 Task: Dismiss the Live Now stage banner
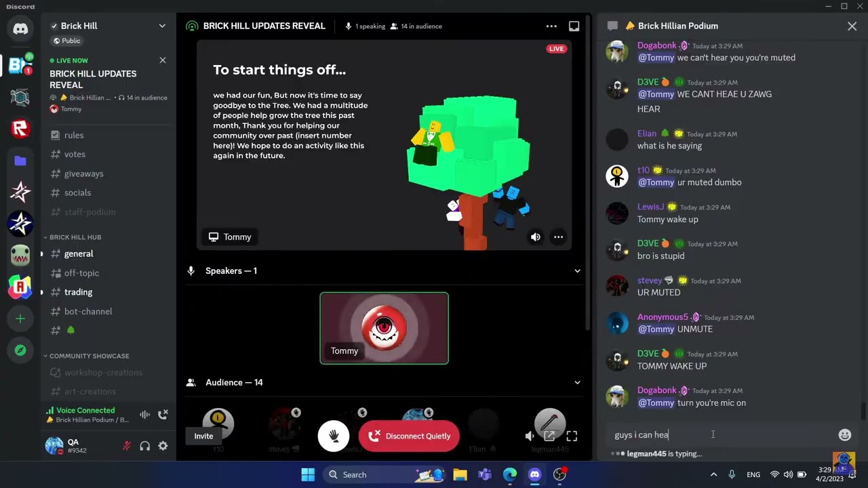pyautogui.click(x=163, y=60)
